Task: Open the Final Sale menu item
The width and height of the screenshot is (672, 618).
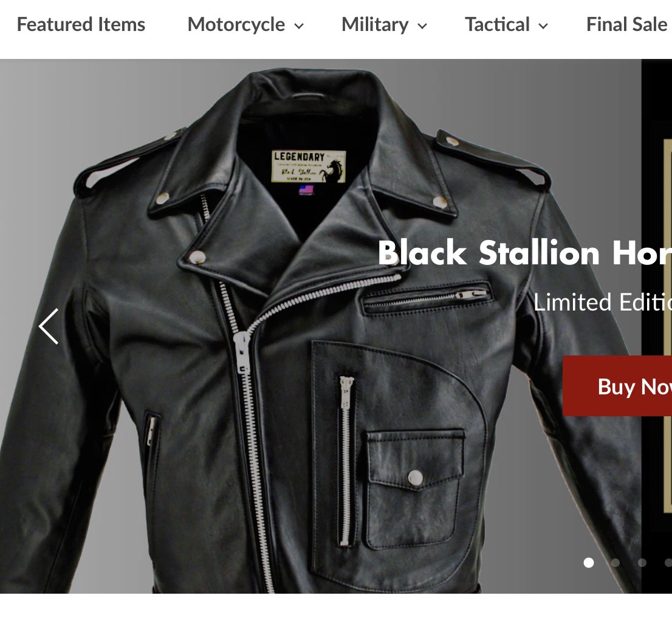Action: point(627,24)
